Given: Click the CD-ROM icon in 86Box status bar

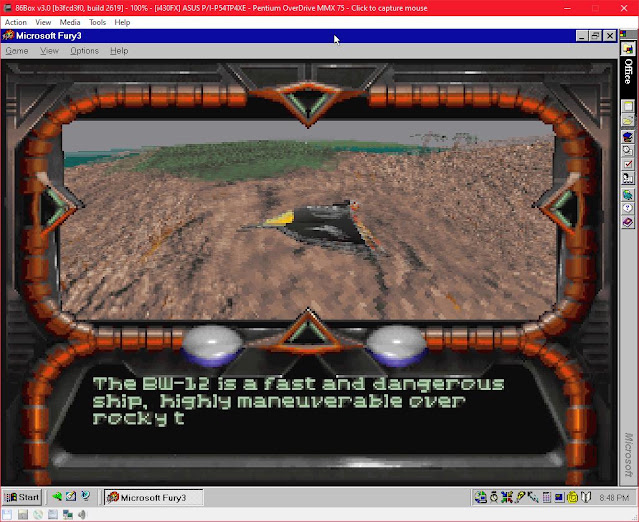Looking at the screenshot, I should [x=38, y=514].
